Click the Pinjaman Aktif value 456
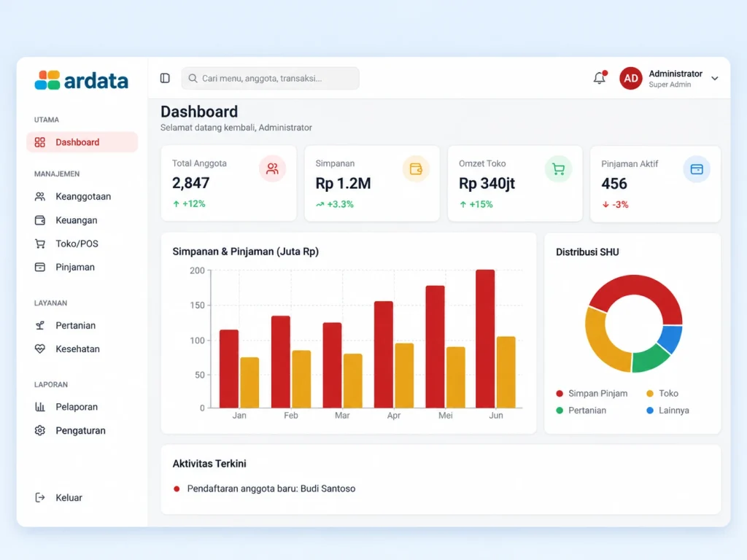 click(x=614, y=183)
